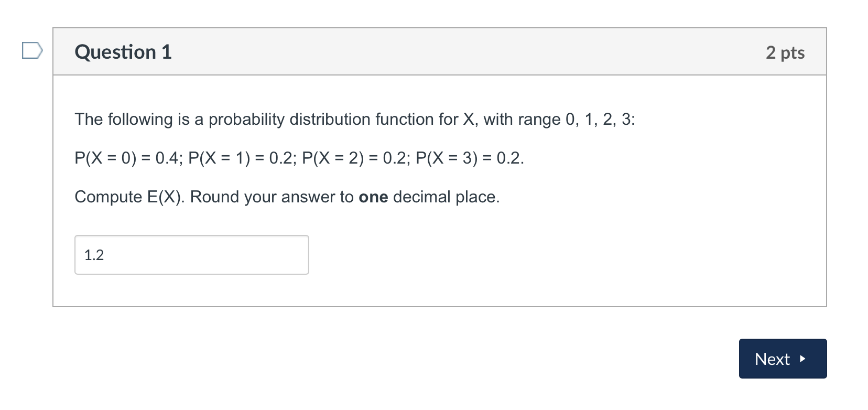Click the "decimal place" text
This screenshot has height=410, width=868.
coord(446,197)
